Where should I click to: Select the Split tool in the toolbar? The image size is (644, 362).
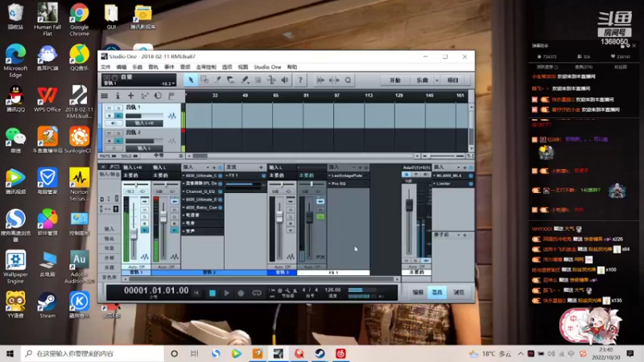[217, 80]
